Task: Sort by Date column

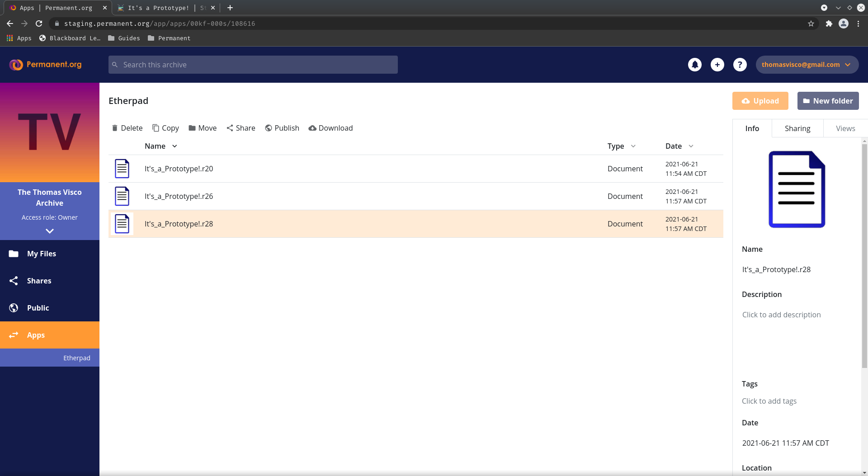Action: [x=679, y=146]
